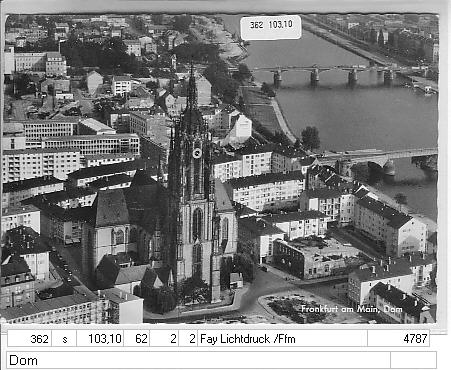The image size is (451, 370).
Task: Click the empty field right of Dom
Action: pos(413,360)
